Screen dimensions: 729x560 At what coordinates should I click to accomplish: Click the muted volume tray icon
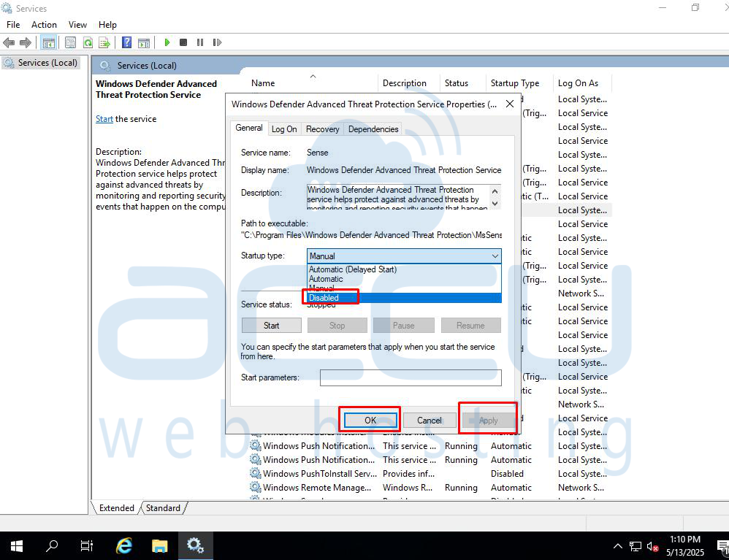tap(652, 547)
